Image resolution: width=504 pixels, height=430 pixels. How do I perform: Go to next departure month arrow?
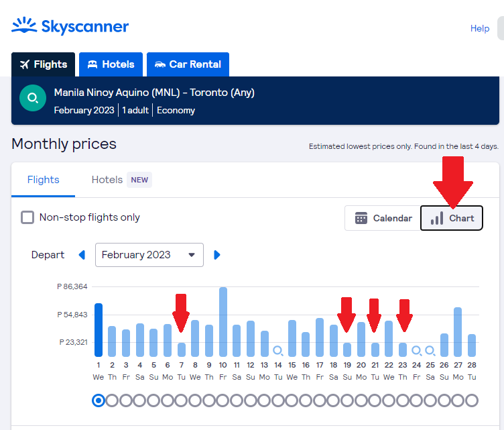click(217, 255)
